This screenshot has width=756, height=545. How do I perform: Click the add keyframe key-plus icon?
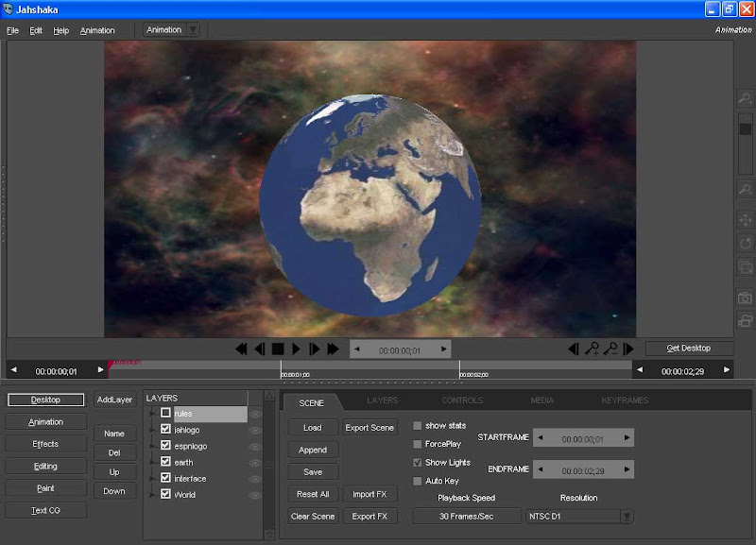pyautogui.click(x=593, y=349)
